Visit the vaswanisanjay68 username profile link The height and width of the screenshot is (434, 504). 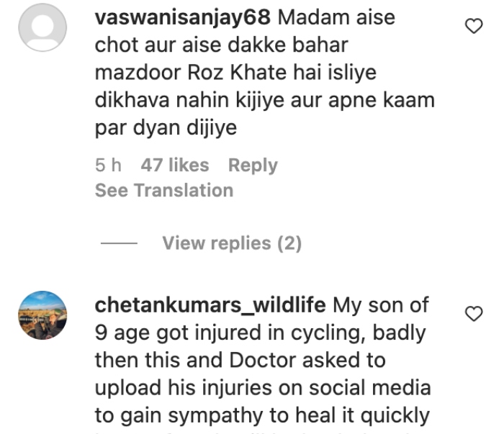[183, 17]
